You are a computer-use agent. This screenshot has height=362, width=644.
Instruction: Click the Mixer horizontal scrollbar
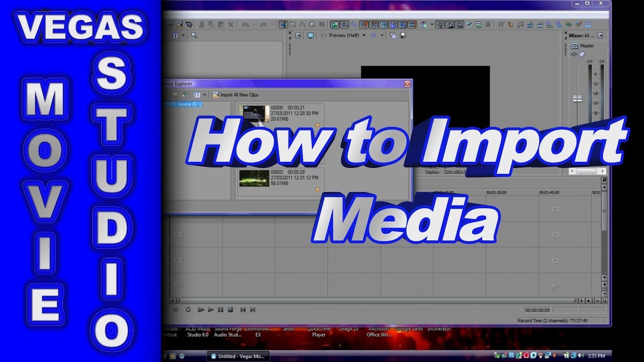[587, 171]
